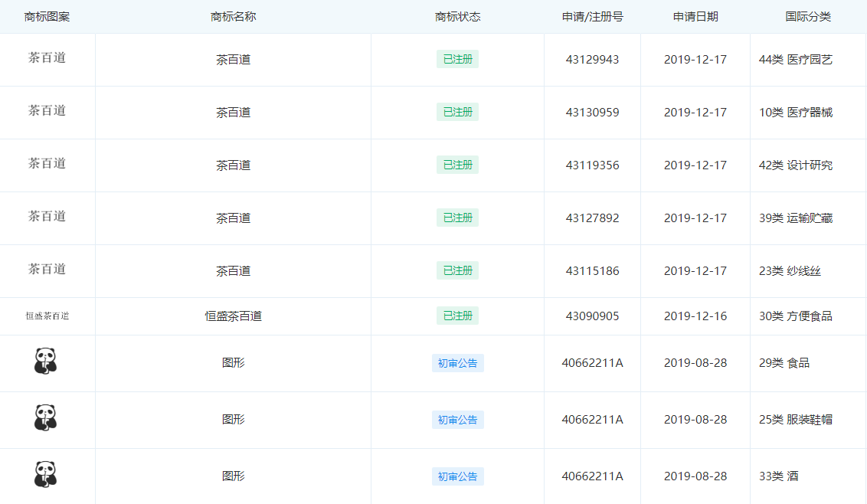Select registration number 43130959
The height and width of the screenshot is (504, 867).
592,113
